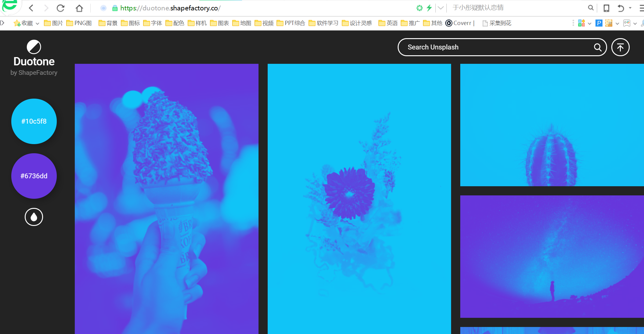Viewport: 644px width, 334px height.
Task: Select the cyan #10c5f8 color circle
Action: (x=34, y=121)
